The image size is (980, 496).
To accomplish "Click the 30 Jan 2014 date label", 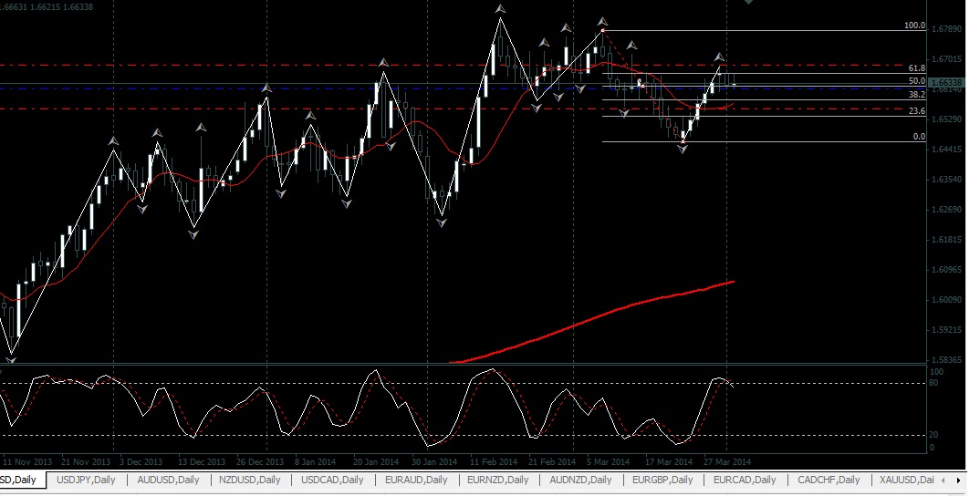I will 434,462.
